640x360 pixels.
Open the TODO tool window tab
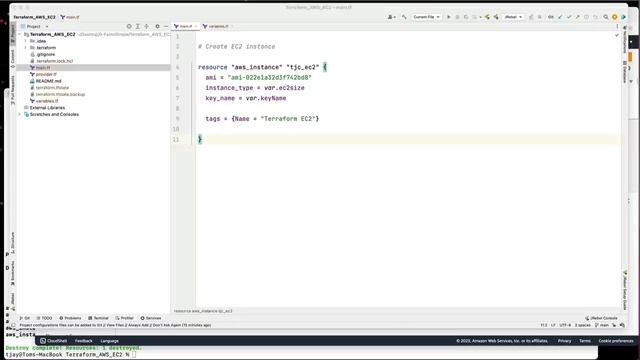[44, 318]
